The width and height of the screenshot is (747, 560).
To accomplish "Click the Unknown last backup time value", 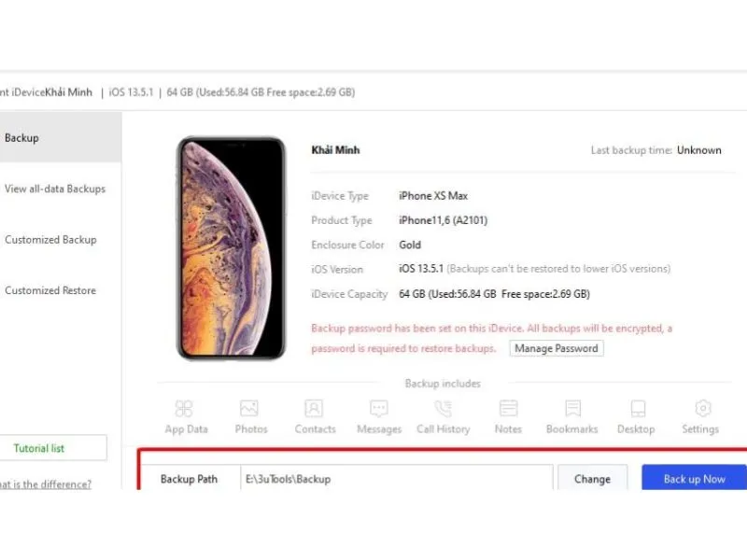I will coord(698,150).
